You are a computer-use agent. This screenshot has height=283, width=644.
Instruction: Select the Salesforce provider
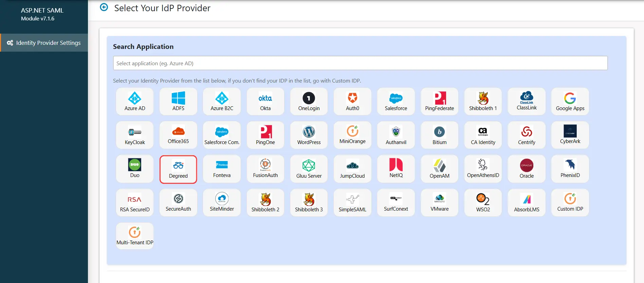396,101
